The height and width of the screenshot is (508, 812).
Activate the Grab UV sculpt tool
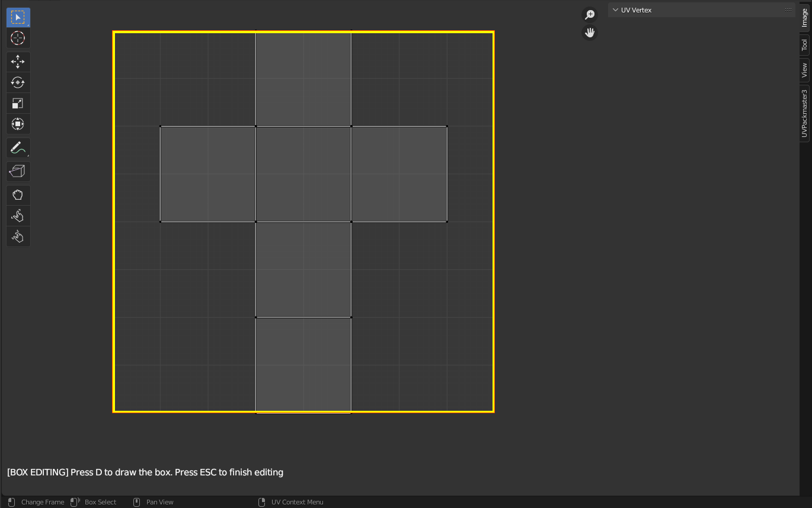[18, 194]
